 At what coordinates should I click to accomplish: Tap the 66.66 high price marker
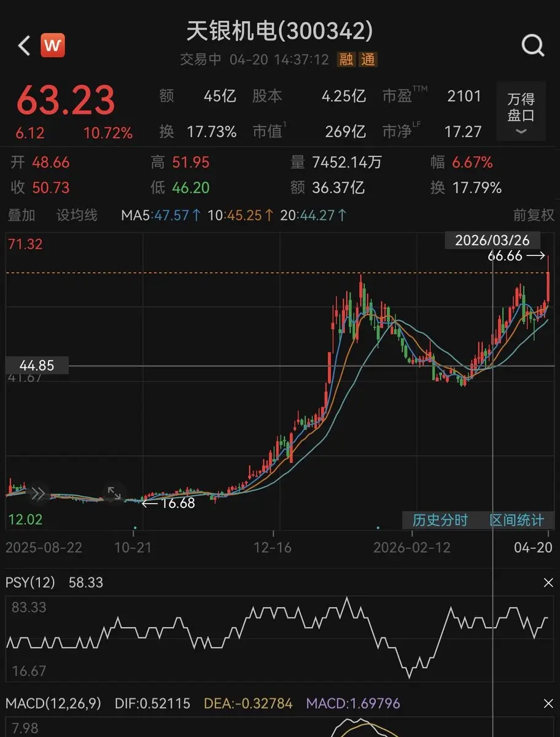505,255
